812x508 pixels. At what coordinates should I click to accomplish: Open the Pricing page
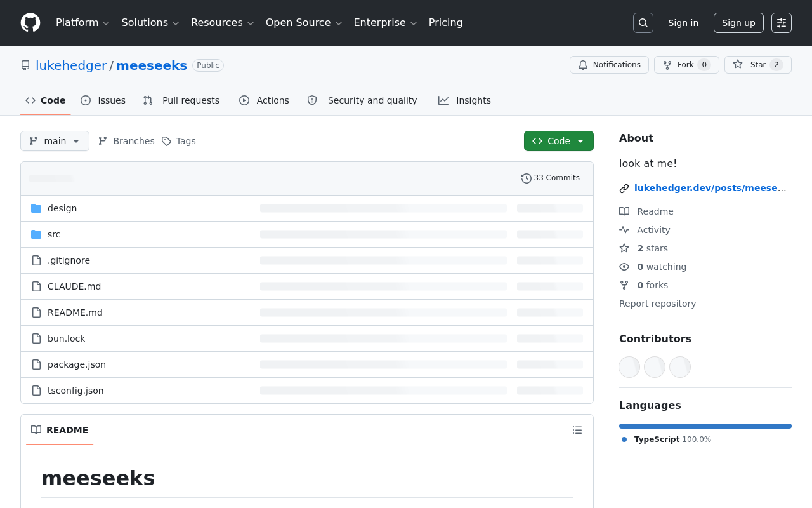(x=445, y=23)
